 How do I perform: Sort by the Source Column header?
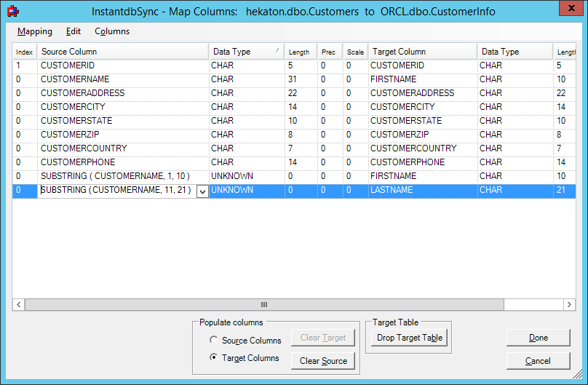point(123,52)
